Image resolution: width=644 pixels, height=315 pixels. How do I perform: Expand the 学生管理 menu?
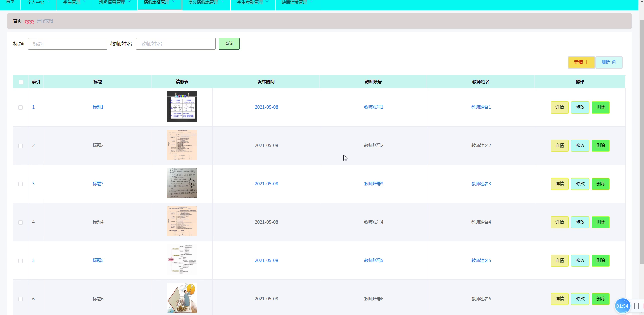tap(75, 3)
